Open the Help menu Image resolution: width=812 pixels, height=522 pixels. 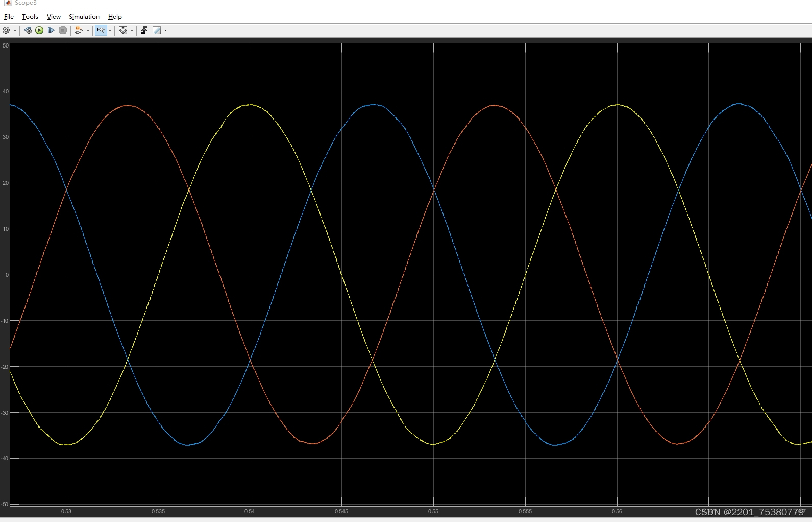(115, 17)
